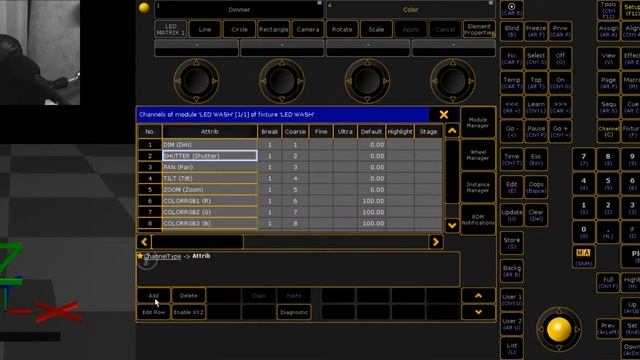
Task: Click the Update key
Action: [511, 215]
